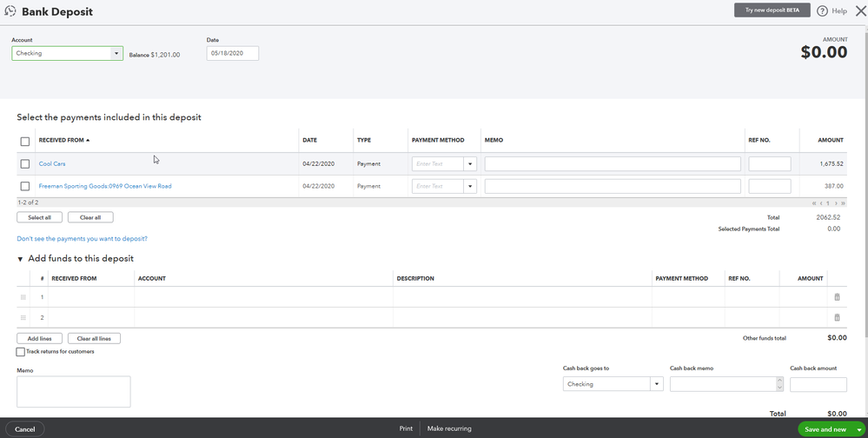This screenshot has height=438, width=868.
Task: Click the Description cell in line 1
Action: click(x=522, y=297)
